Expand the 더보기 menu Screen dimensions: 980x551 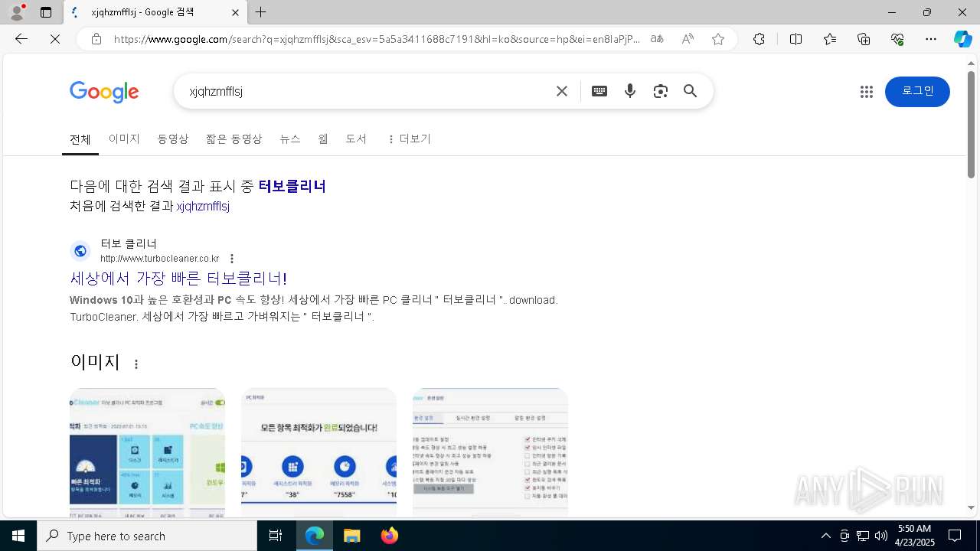click(x=409, y=139)
